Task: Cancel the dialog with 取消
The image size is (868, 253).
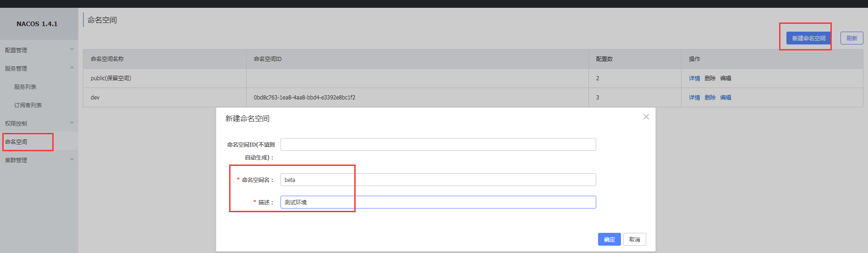Action: (635, 239)
